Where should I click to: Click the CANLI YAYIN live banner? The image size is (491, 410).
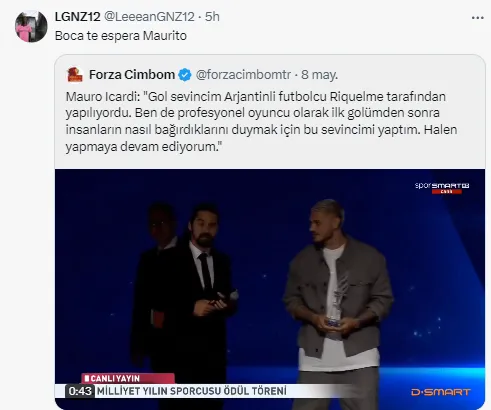point(128,378)
